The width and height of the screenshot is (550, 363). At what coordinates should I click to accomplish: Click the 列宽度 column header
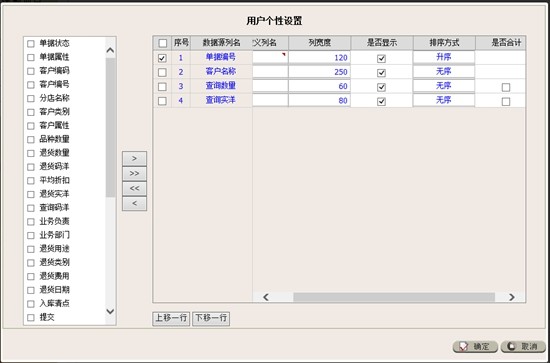[x=320, y=43]
